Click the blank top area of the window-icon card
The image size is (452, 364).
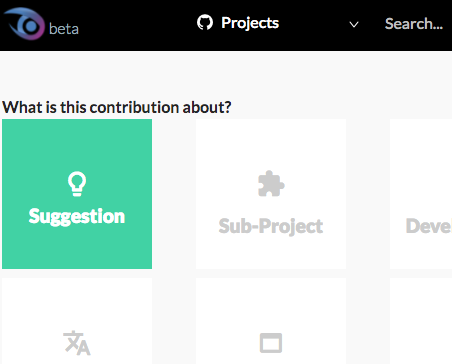tap(271, 302)
